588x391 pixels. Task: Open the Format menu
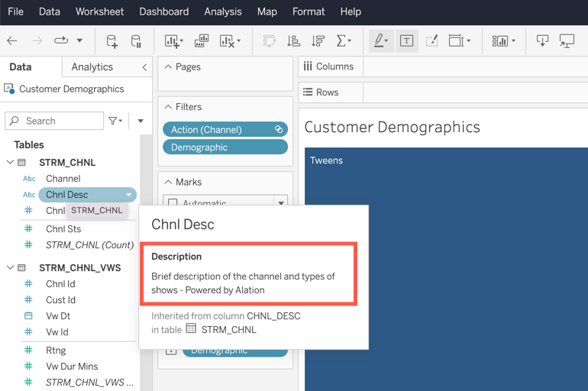[x=309, y=11]
